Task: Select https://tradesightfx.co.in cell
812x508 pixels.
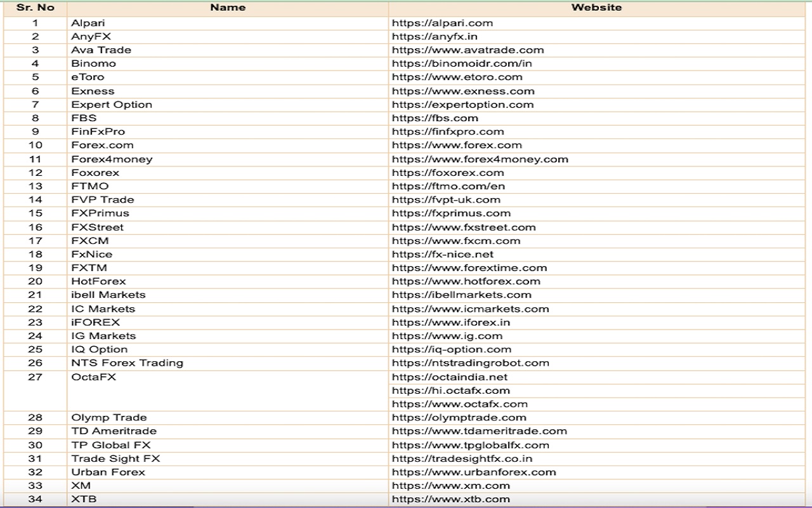Action: coord(596,458)
